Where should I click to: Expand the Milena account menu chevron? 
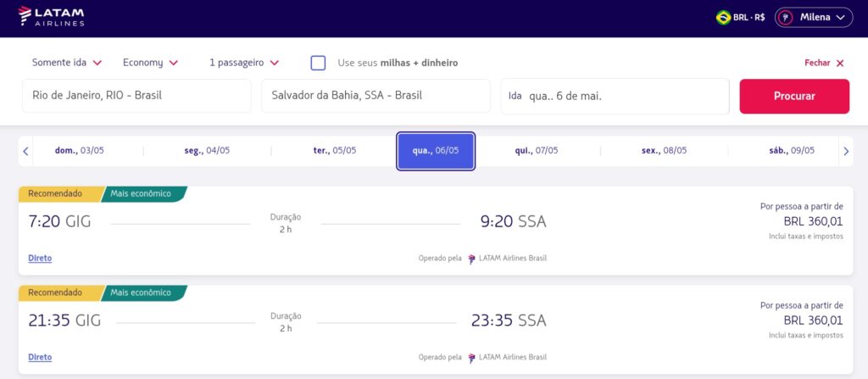(x=841, y=17)
